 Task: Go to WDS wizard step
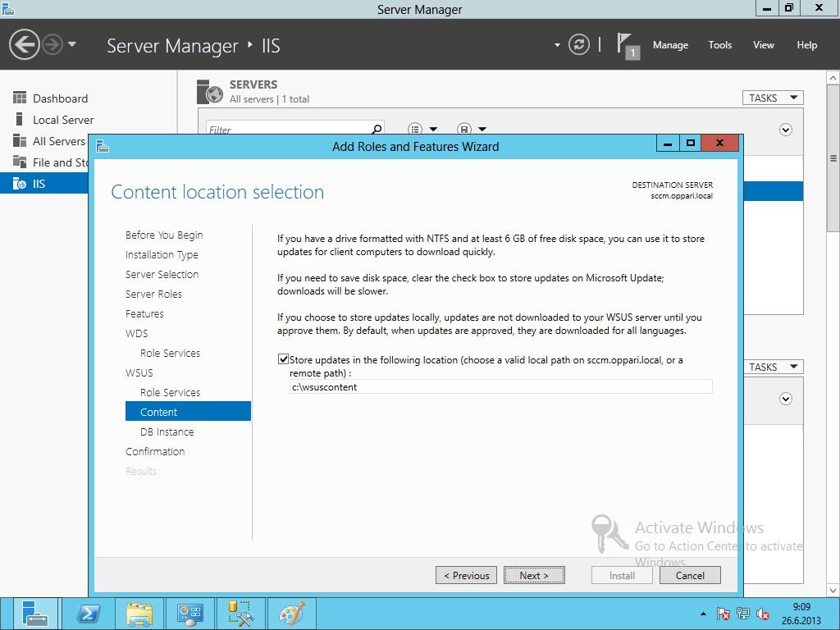(x=137, y=334)
